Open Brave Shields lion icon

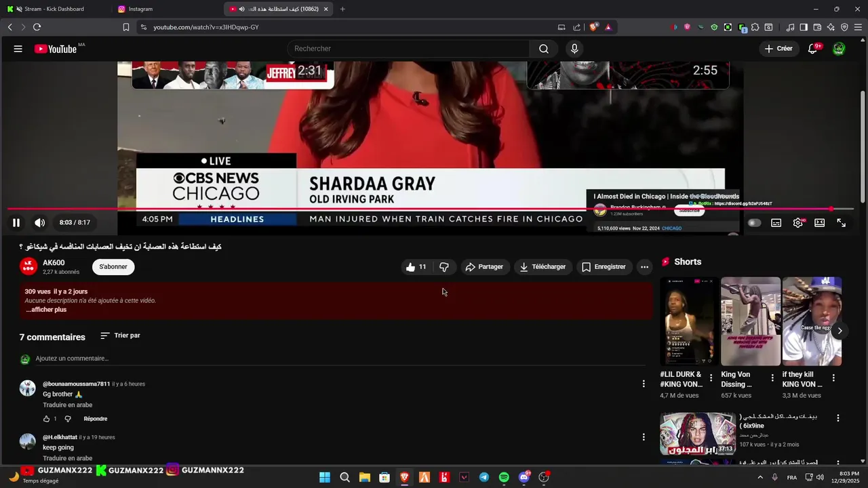[x=593, y=27]
